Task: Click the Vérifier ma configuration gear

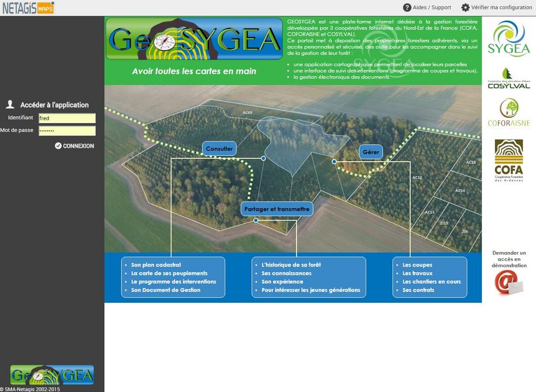Action: pyautogui.click(x=466, y=8)
